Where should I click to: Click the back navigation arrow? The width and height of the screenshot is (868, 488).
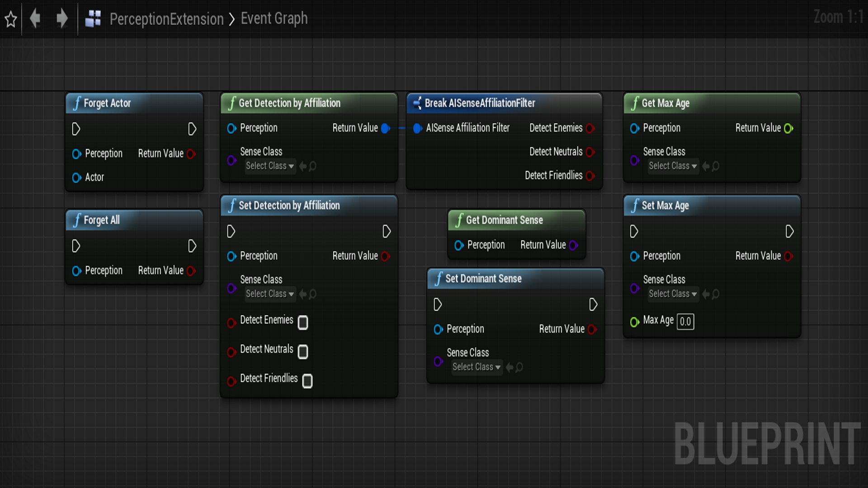pos(35,19)
